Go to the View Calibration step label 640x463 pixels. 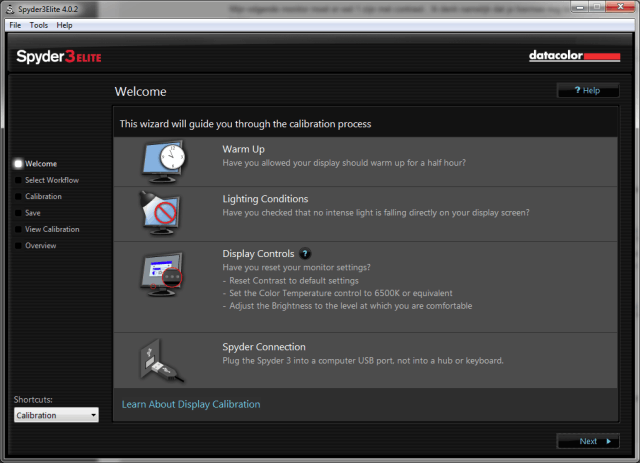click(x=52, y=229)
